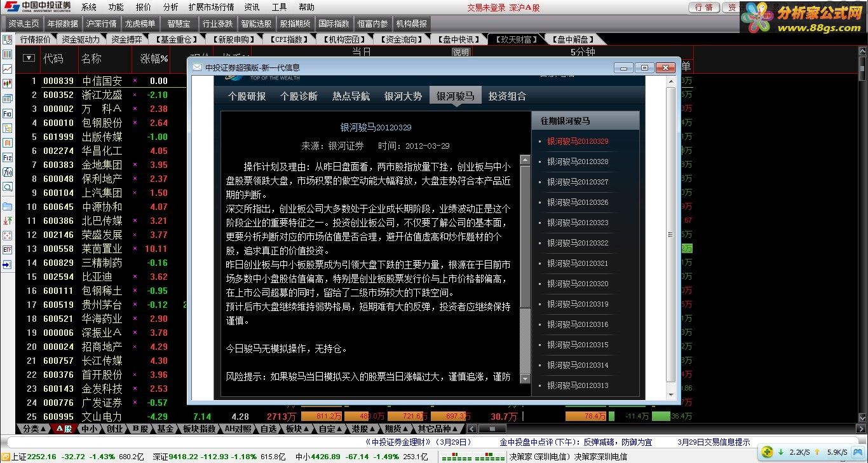Select the 资金驱动力 tab
The width and height of the screenshot is (868, 463).
[x=80, y=39]
